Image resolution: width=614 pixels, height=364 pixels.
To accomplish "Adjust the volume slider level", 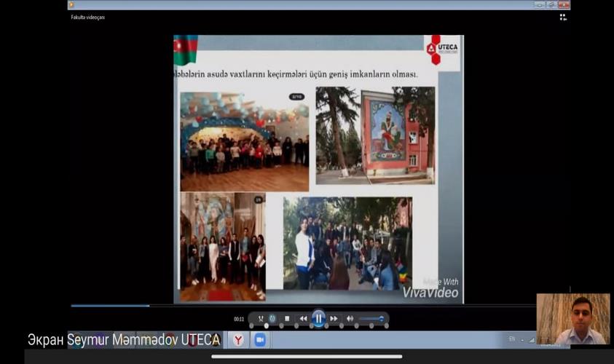I will coord(371,319).
